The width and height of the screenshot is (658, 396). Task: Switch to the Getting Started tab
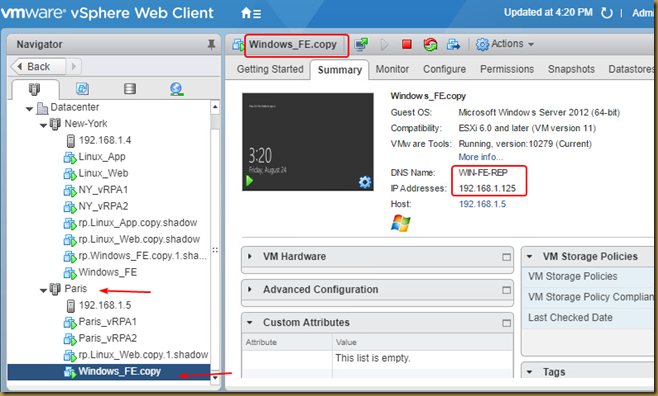(x=270, y=69)
